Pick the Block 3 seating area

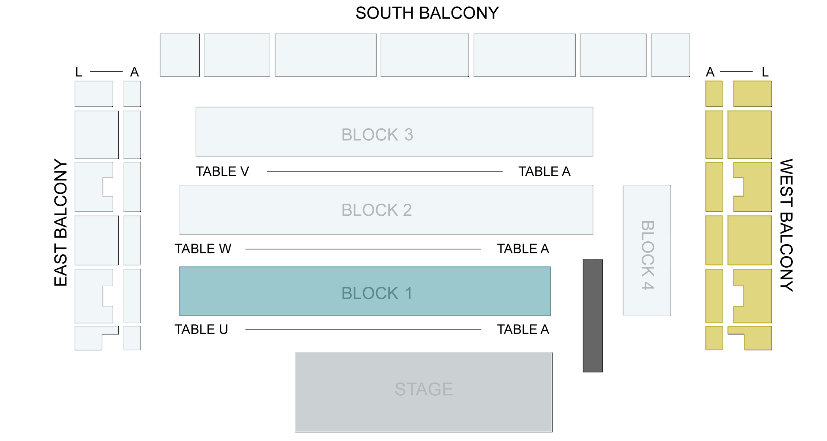tap(393, 131)
